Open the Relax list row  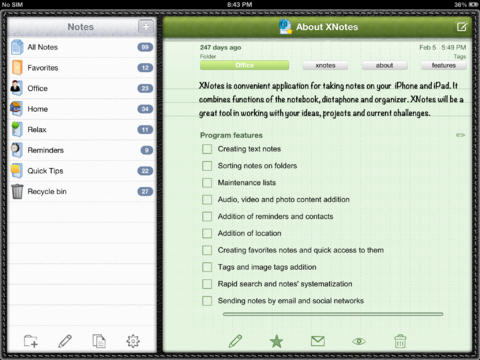coord(82,130)
